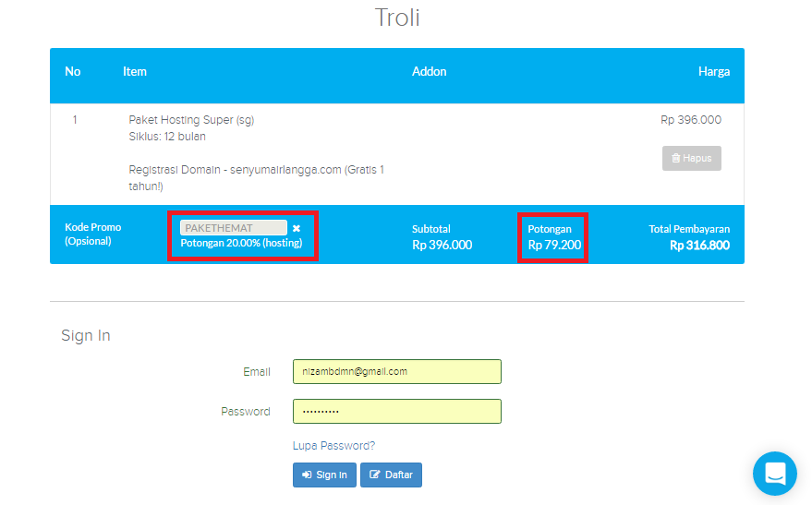Click the Email field label
Viewport: 812px width, 505px height.
tap(256, 372)
